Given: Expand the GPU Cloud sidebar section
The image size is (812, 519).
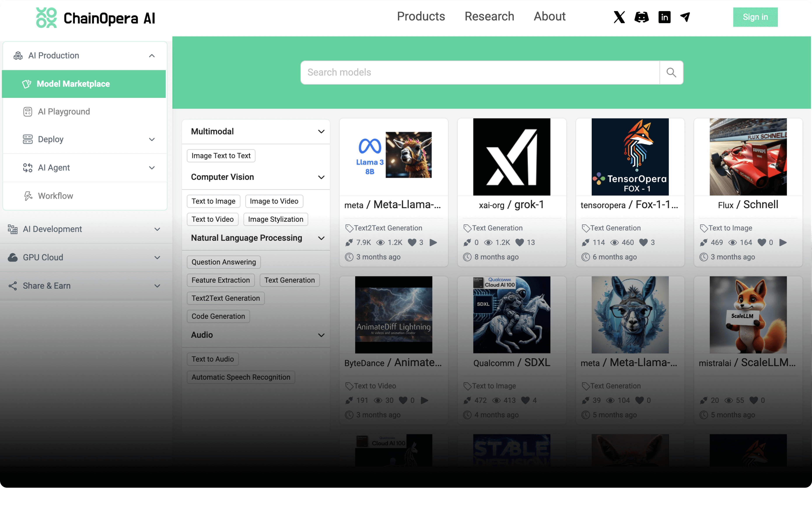Looking at the screenshot, I should pos(157,257).
